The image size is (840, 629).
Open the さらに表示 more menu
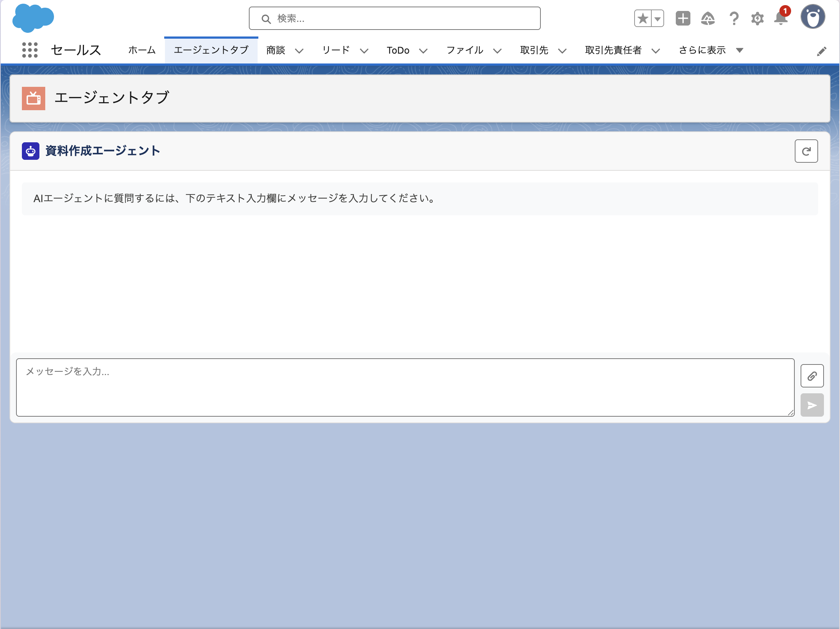[x=710, y=50]
